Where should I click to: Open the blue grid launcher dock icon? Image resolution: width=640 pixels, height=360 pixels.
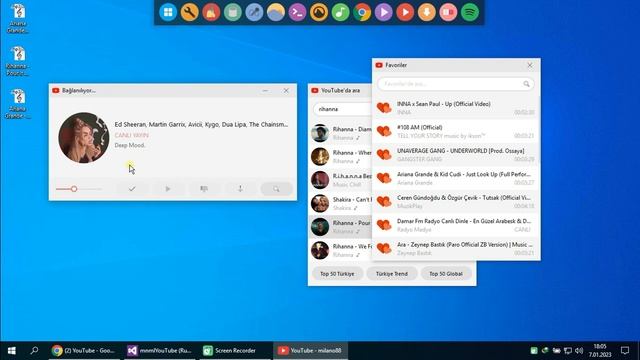pos(168,12)
